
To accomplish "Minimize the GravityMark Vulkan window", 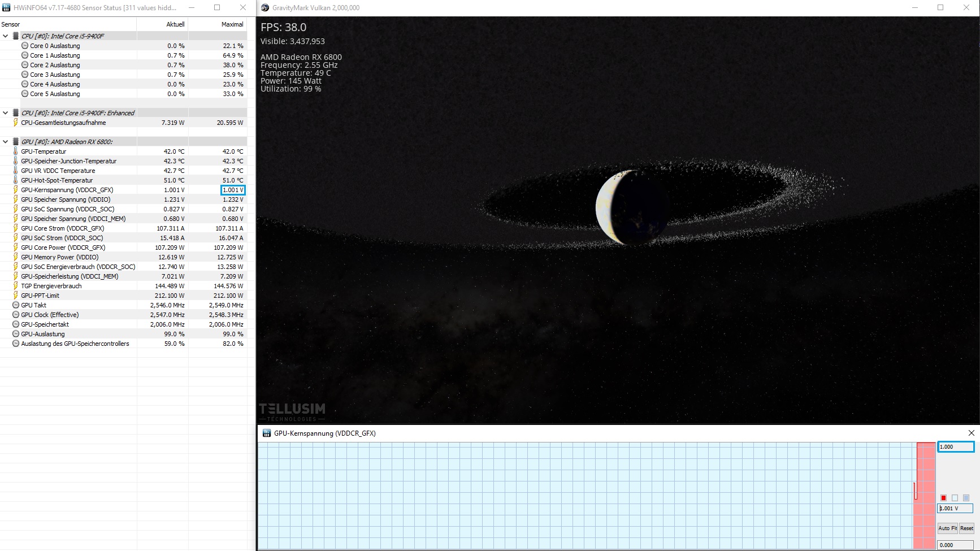I will point(915,8).
